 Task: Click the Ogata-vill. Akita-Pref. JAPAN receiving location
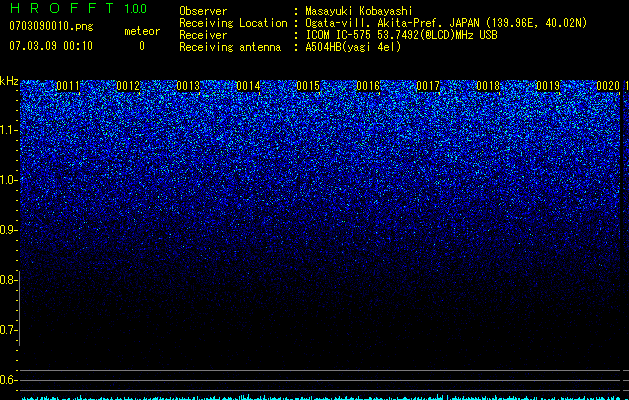tap(446, 23)
